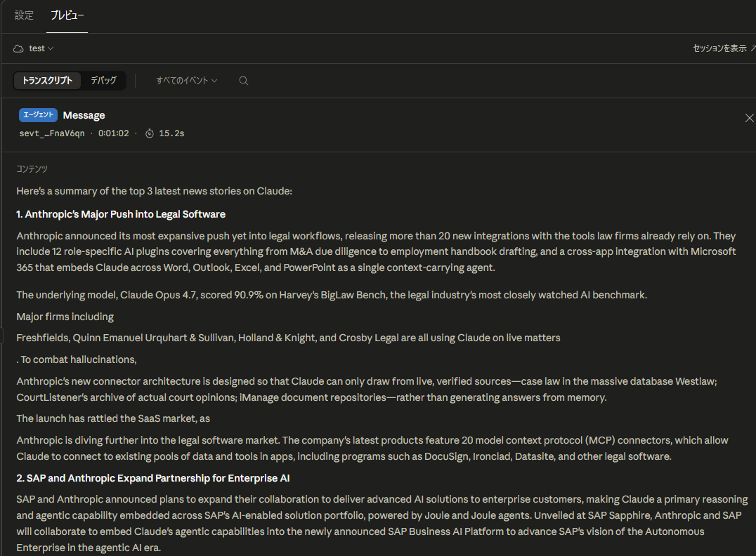
Task: Click sentence about Claude Opus 4.7 BigLaw Bench
Action: click(332, 295)
